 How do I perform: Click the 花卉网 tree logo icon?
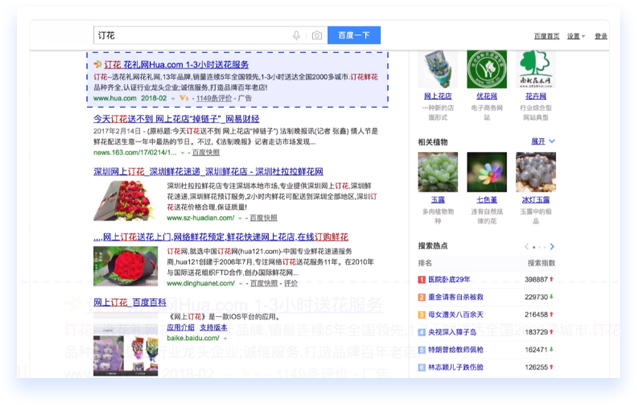pos(536,71)
